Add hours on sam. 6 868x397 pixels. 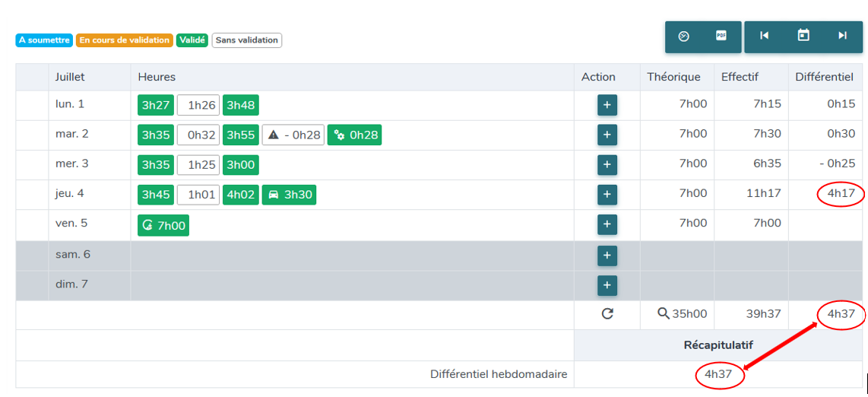(607, 256)
